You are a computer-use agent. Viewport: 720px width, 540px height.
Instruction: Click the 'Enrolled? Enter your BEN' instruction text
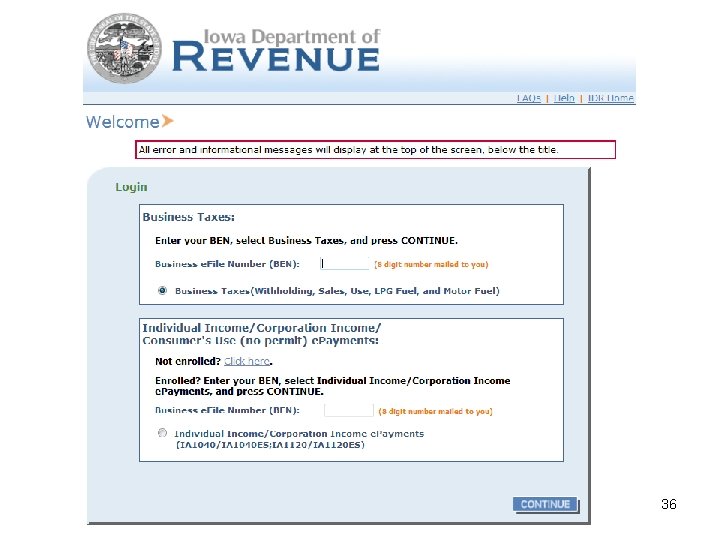332,386
